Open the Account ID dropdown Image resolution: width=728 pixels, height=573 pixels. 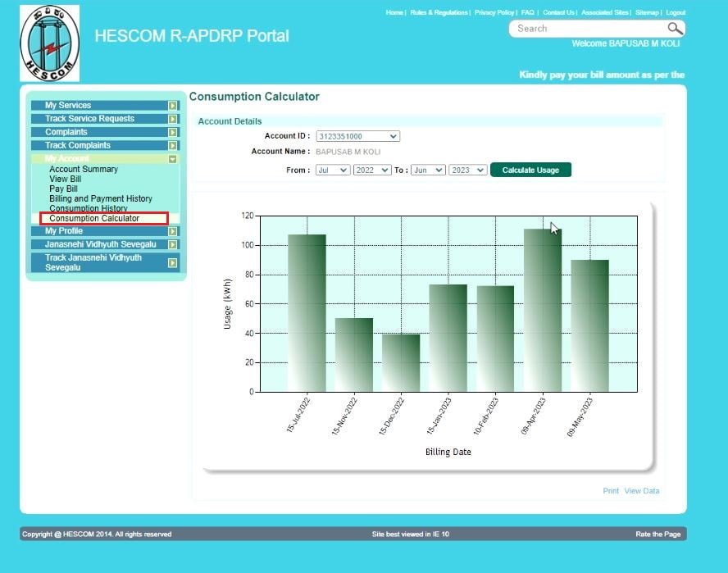tap(358, 136)
